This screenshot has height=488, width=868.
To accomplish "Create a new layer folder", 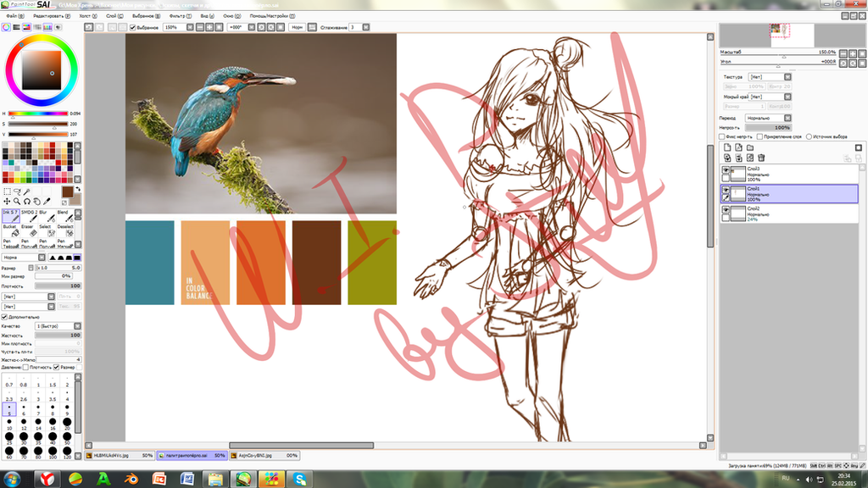I will (750, 147).
